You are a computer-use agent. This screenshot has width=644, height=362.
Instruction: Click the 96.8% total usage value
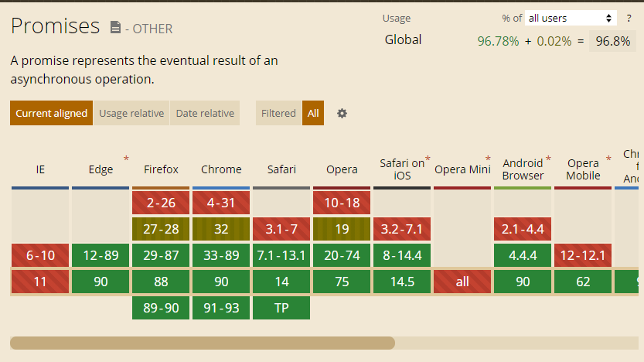tap(613, 41)
